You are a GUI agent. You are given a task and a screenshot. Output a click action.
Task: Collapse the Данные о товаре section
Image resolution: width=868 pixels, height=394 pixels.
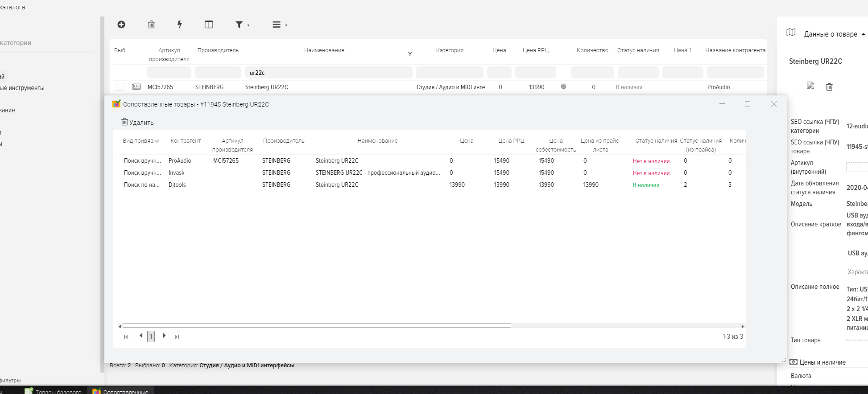(864, 34)
